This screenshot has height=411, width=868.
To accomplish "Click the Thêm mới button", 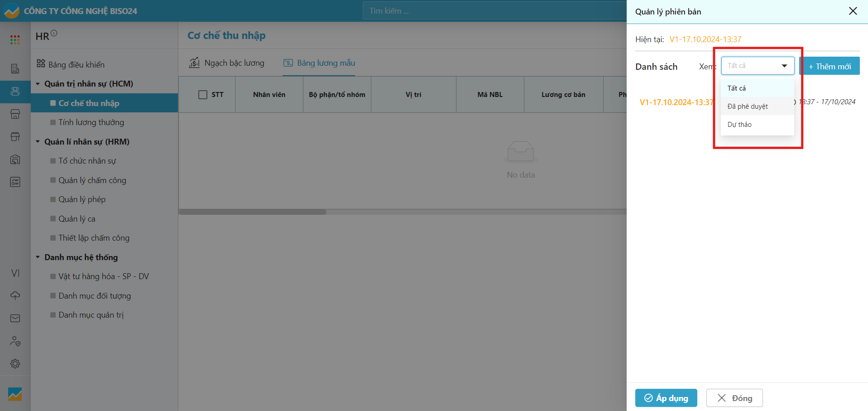I will coord(829,67).
